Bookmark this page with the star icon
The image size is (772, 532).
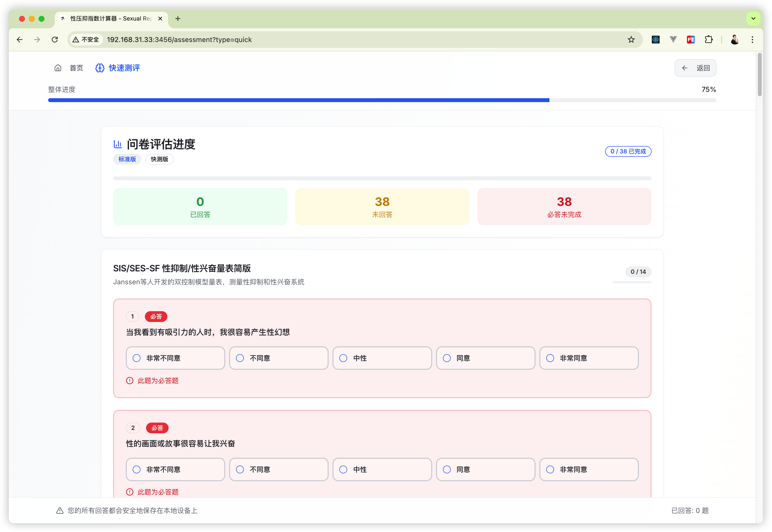click(631, 40)
